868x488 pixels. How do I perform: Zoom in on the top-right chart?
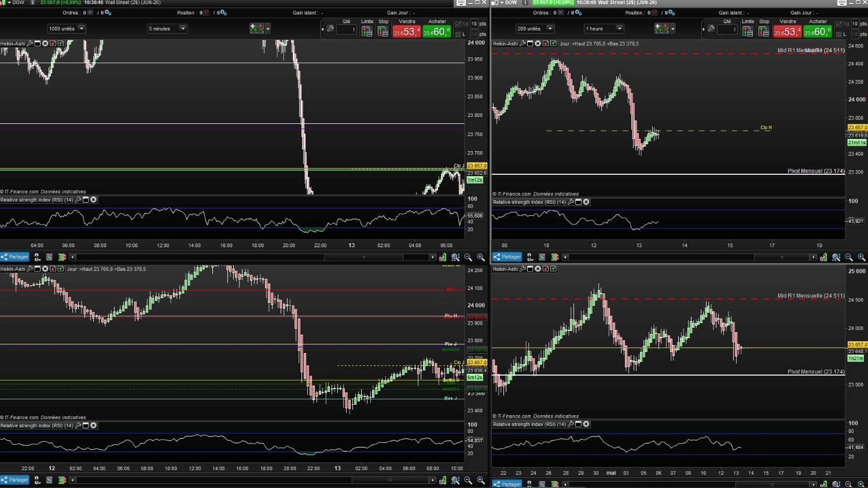point(862,257)
